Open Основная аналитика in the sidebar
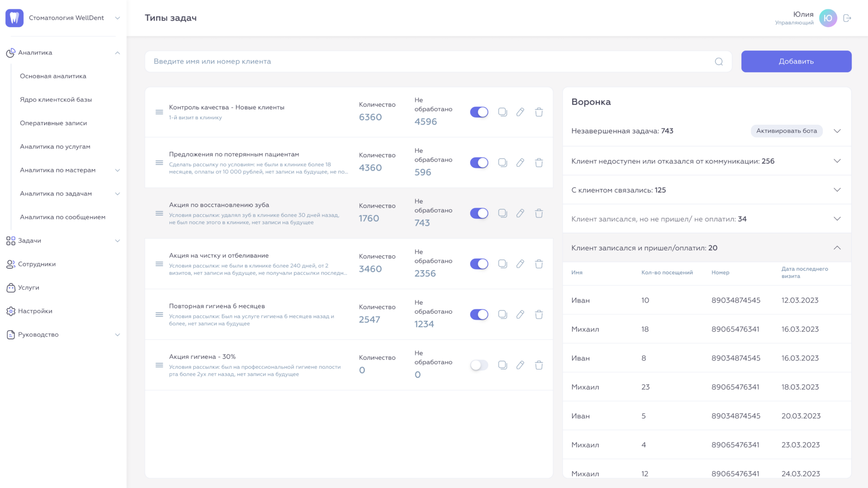Viewport: 868px width, 488px height. pyautogui.click(x=53, y=76)
